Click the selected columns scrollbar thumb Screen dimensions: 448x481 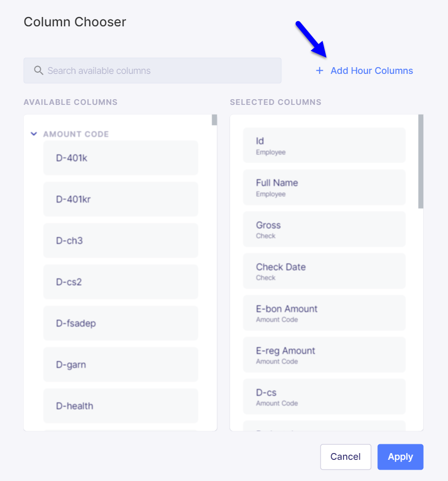[421, 162]
